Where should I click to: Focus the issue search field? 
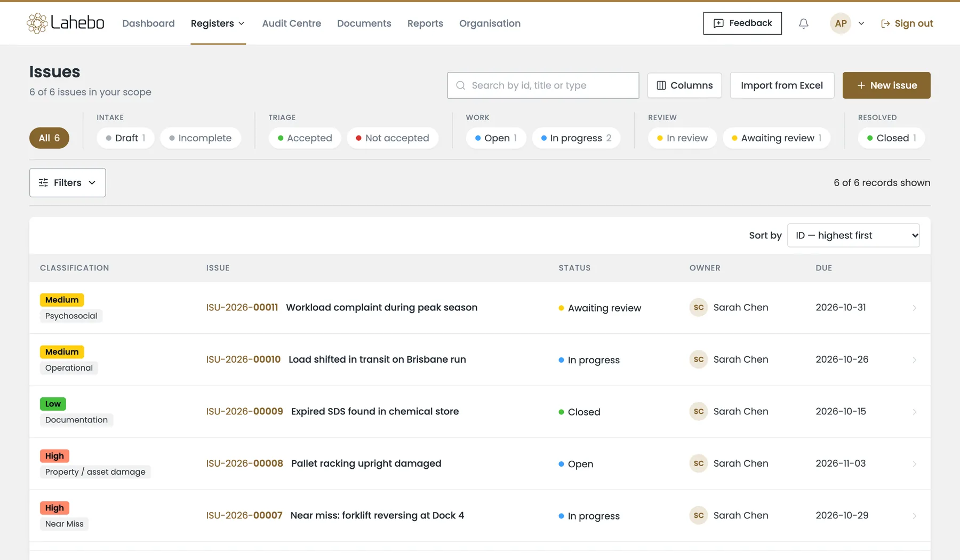[543, 85]
